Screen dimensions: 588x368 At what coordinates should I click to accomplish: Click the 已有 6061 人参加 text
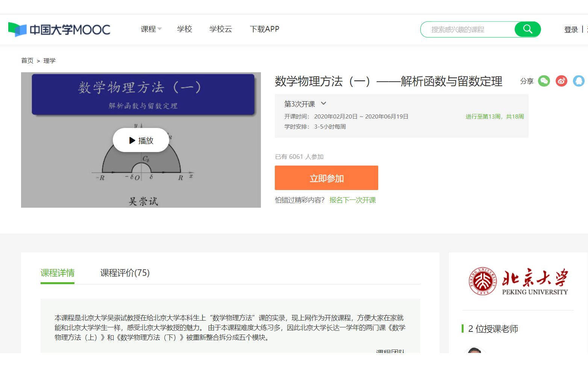(299, 157)
